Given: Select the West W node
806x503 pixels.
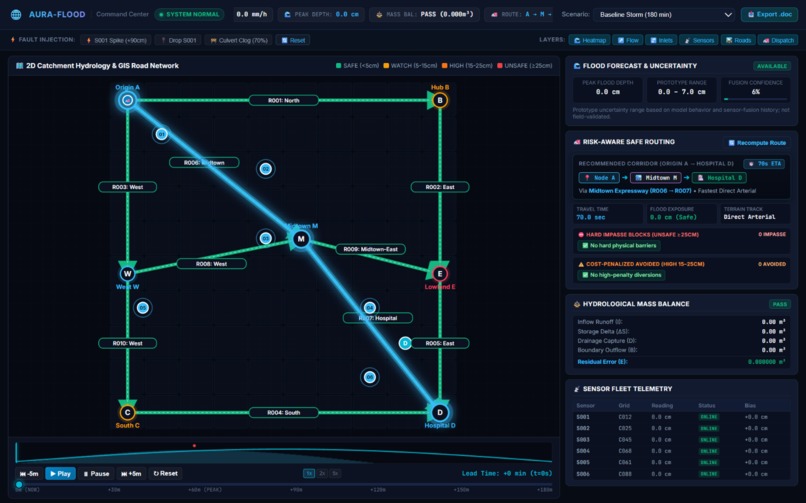Looking at the screenshot, I should pyautogui.click(x=127, y=273).
